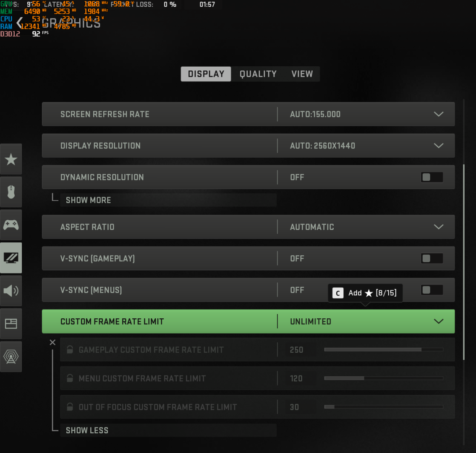Select the Graphics monitor sidebar icon
The image size is (476, 453).
[11, 258]
